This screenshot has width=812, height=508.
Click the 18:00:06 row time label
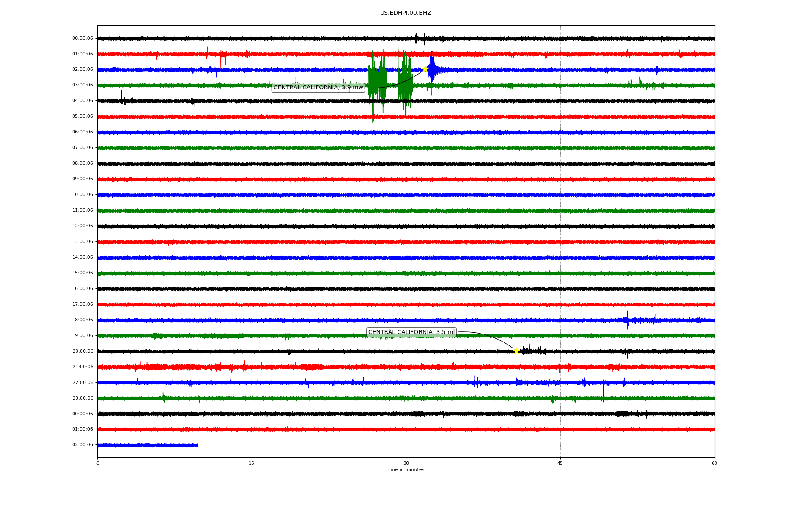click(x=82, y=320)
